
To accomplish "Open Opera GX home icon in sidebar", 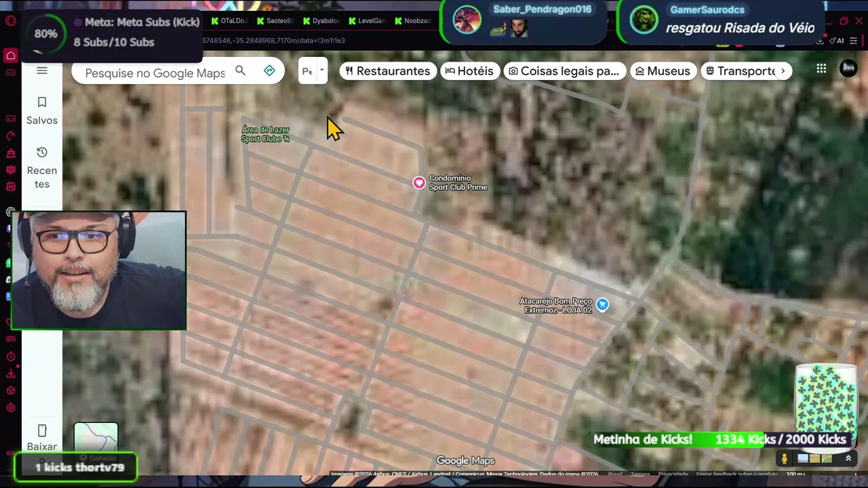I will [11, 56].
